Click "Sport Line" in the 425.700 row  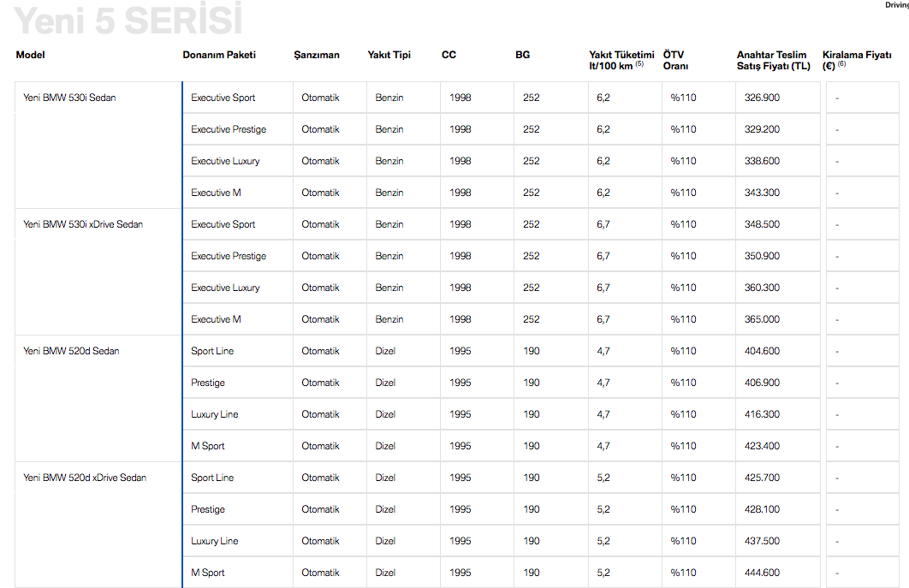point(212,478)
